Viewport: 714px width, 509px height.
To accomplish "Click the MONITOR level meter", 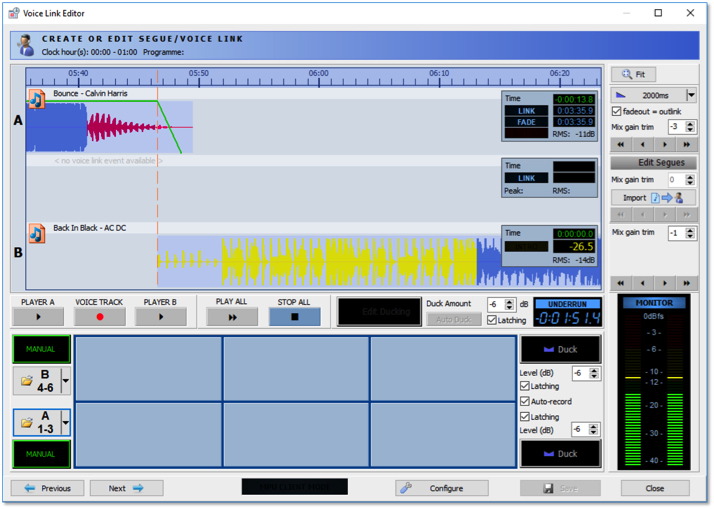I will click(x=654, y=382).
